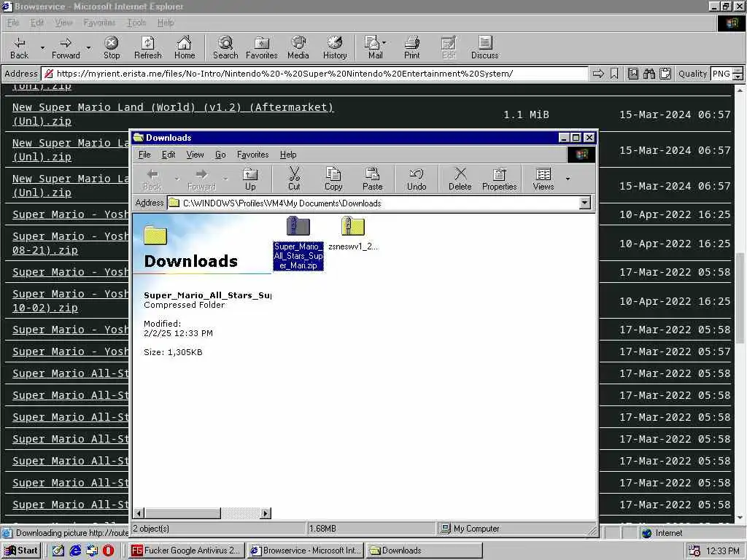Click the Windows Start button

coord(21,550)
